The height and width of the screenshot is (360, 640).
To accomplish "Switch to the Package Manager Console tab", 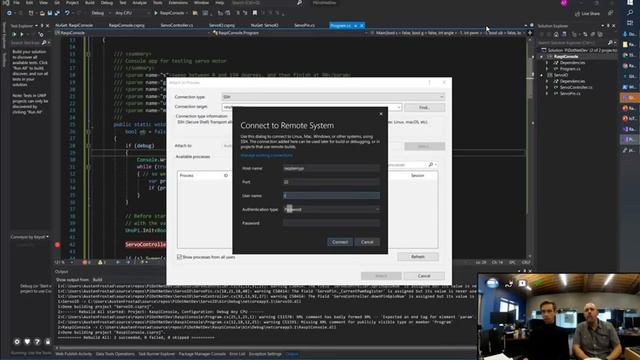I will 202,354.
